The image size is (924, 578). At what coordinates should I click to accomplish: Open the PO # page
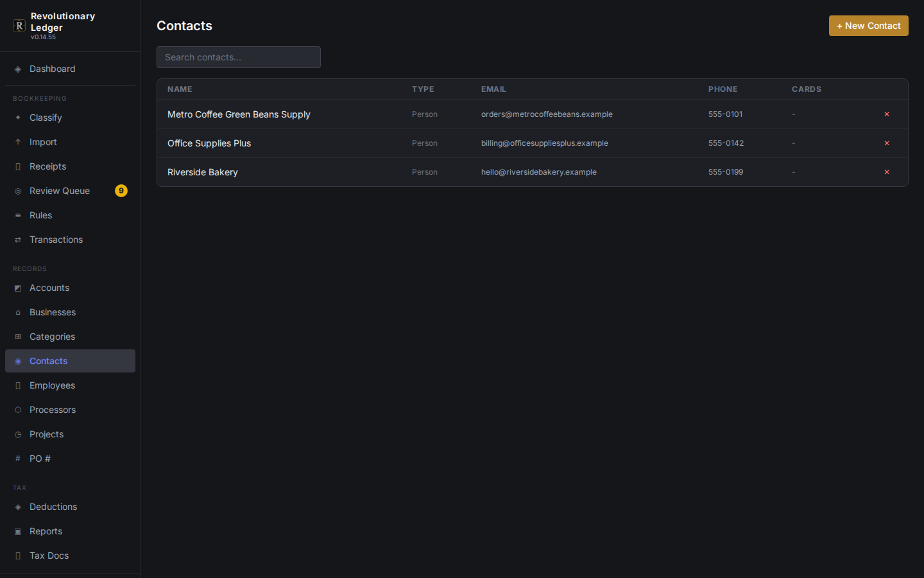70,459
